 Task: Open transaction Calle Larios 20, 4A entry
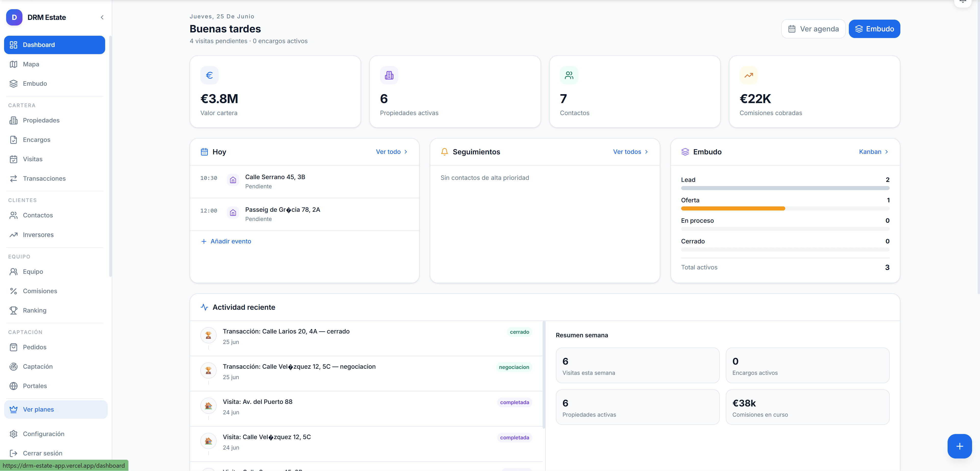(366, 338)
